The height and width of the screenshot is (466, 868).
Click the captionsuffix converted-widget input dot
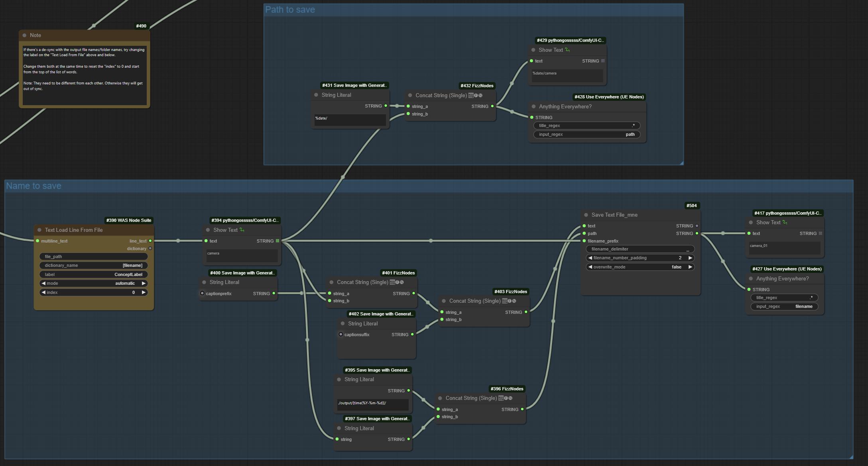(x=341, y=335)
